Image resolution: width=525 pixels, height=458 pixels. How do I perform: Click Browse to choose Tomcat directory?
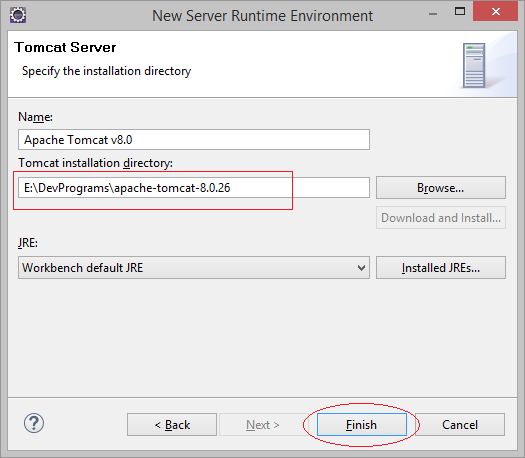tap(441, 188)
